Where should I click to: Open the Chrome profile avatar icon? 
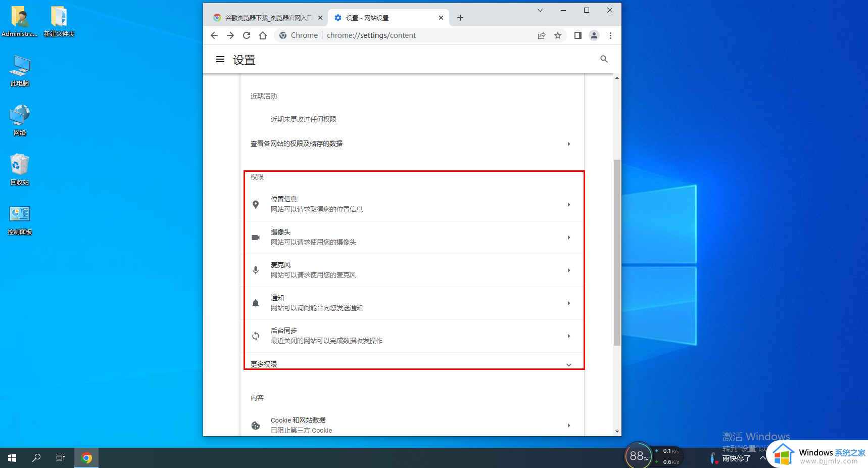[594, 35]
